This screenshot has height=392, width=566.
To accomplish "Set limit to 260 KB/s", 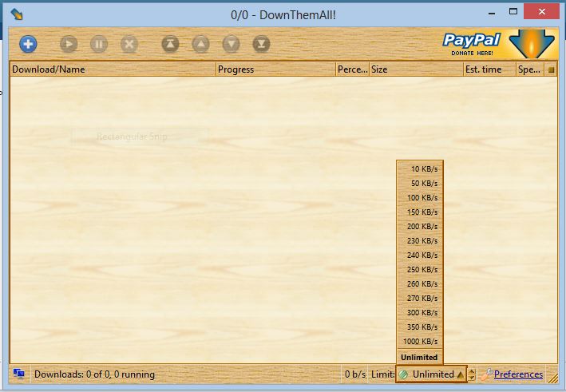I will [420, 284].
